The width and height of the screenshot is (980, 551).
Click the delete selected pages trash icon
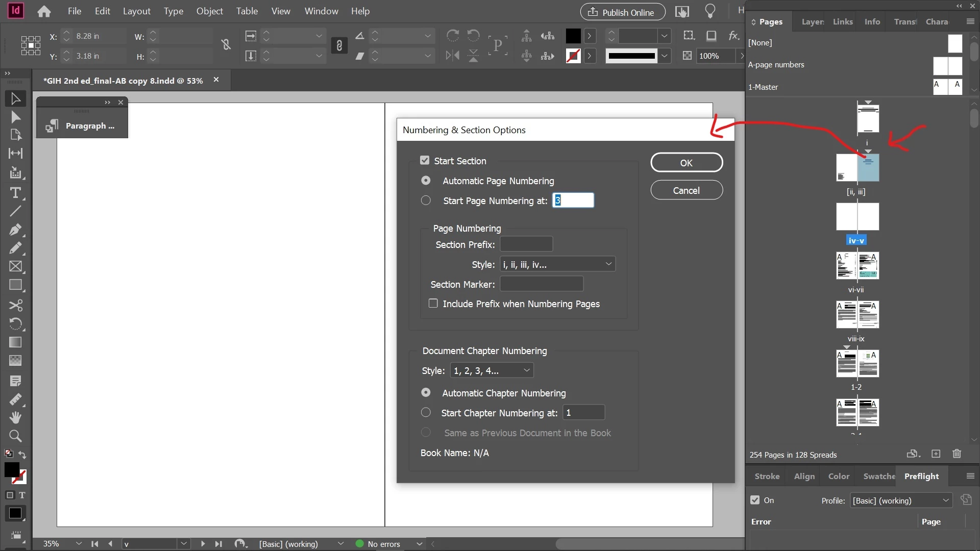pos(957,454)
